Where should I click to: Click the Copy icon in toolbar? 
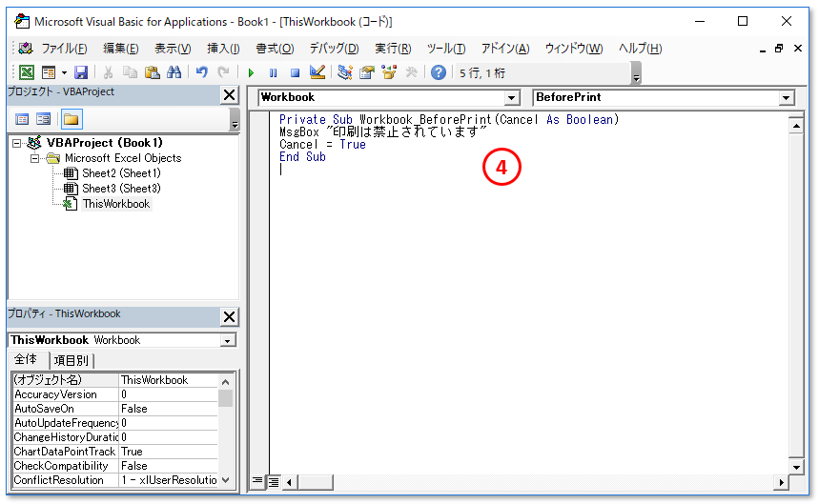(x=130, y=72)
